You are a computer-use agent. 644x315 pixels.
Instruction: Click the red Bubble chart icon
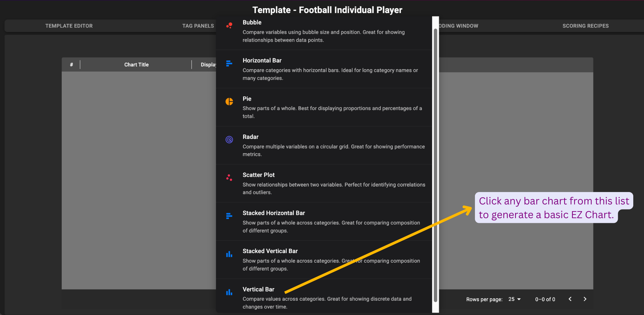tap(229, 25)
